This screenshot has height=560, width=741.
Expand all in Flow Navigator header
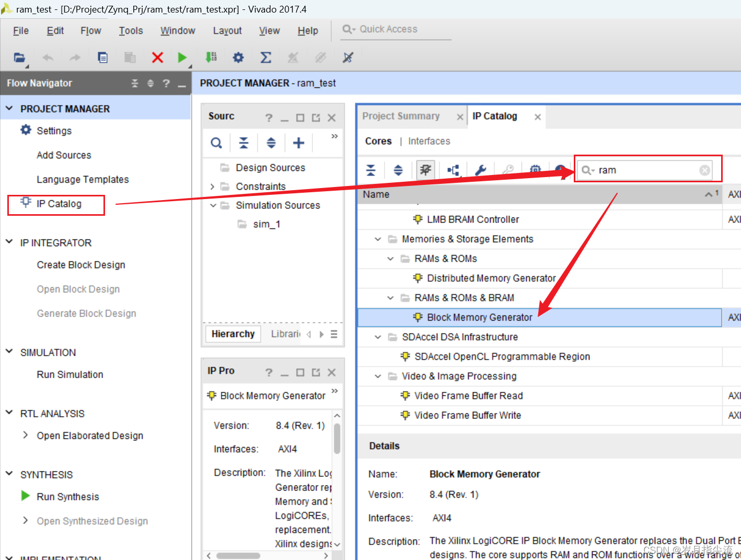150,83
